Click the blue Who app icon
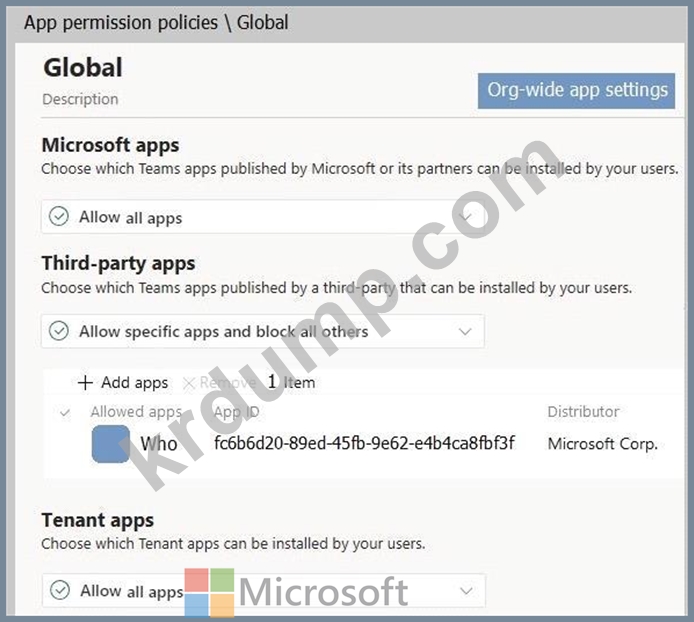 tap(110, 444)
